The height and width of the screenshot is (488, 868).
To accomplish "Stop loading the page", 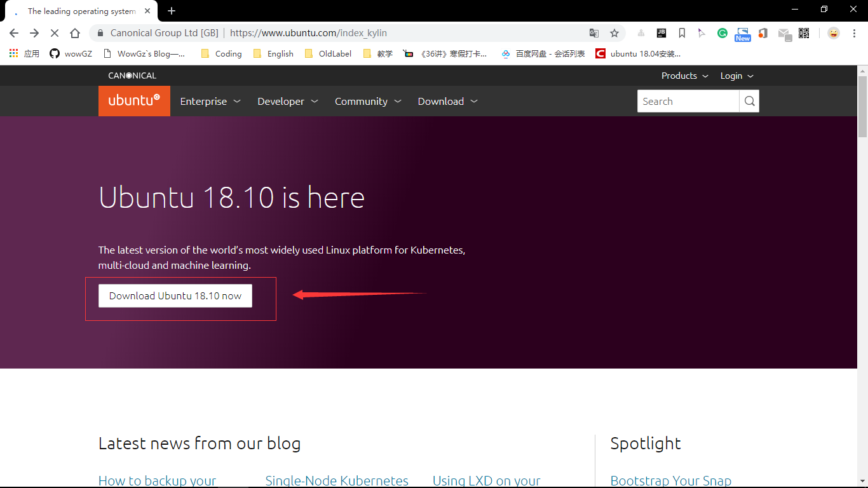I will pos(55,33).
